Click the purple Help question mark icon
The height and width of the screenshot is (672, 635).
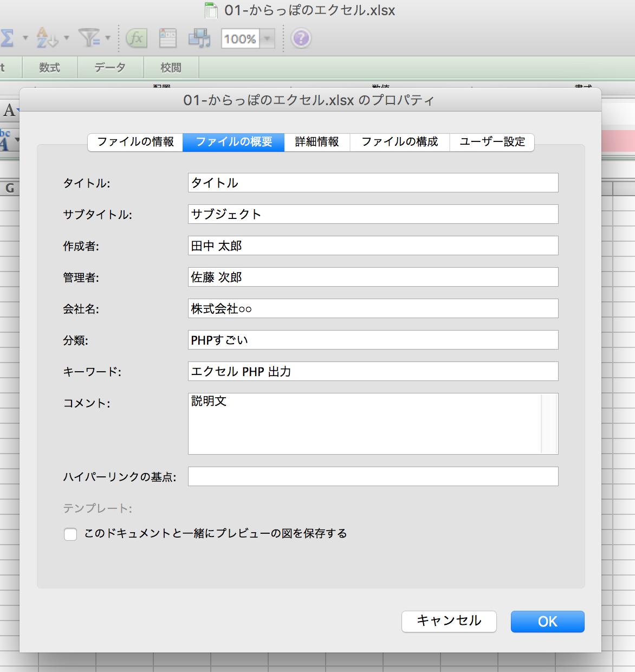(301, 38)
